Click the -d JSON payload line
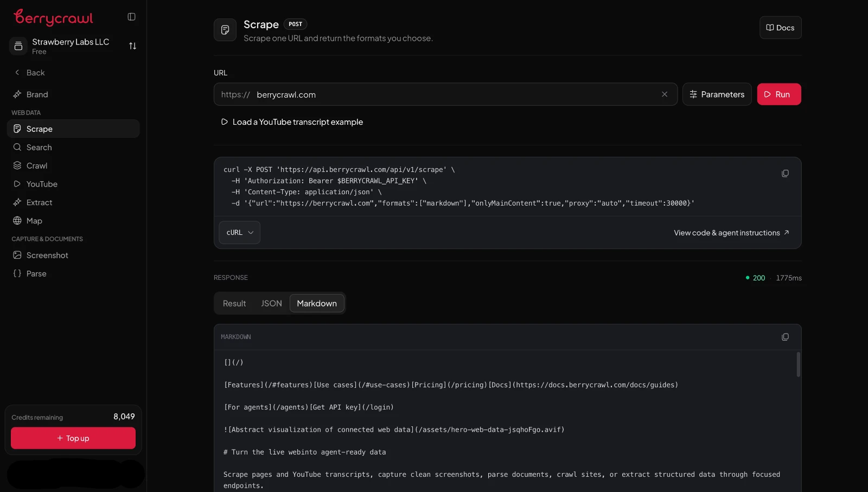 click(x=463, y=203)
